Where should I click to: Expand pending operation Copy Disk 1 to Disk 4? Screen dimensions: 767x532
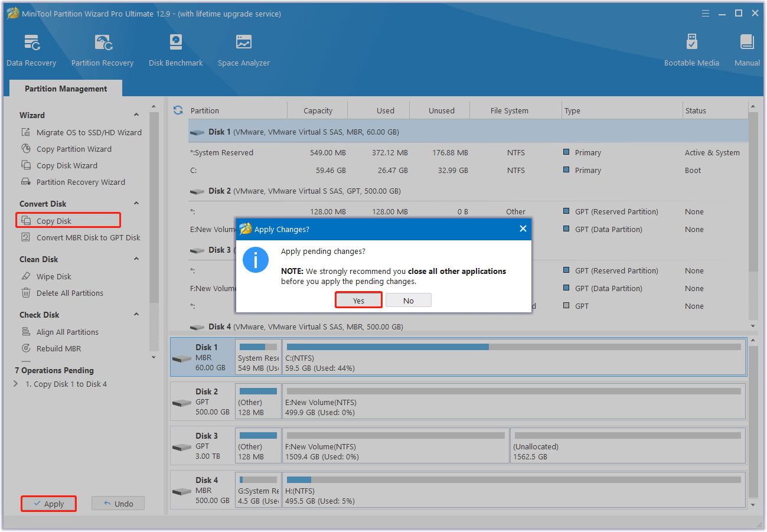click(16, 384)
